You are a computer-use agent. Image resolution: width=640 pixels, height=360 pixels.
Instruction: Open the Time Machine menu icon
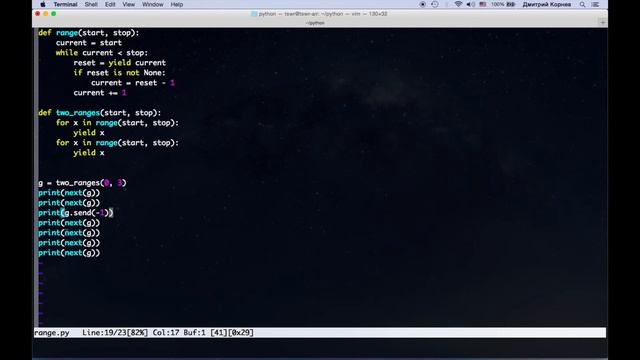click(435, 4)
